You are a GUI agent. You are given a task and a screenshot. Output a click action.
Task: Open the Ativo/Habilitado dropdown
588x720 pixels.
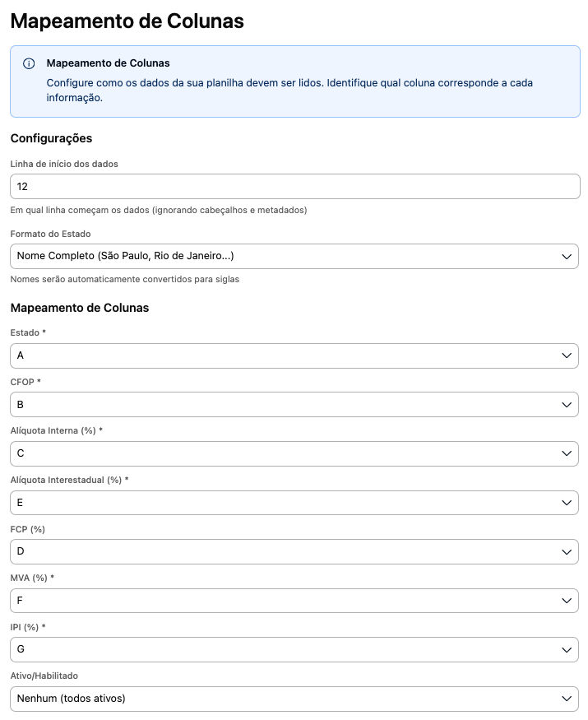coord(294,699)
